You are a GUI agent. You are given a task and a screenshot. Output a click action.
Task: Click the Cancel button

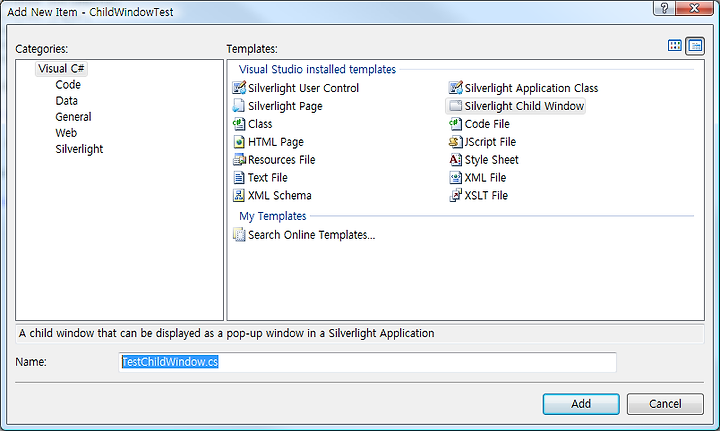(665, 404)
